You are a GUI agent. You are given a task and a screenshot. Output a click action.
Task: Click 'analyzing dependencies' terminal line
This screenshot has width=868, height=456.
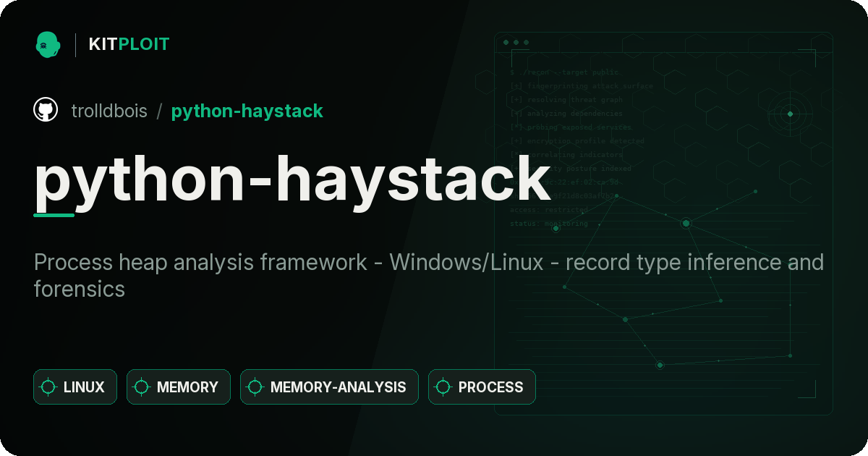click(x=566, y=114)
